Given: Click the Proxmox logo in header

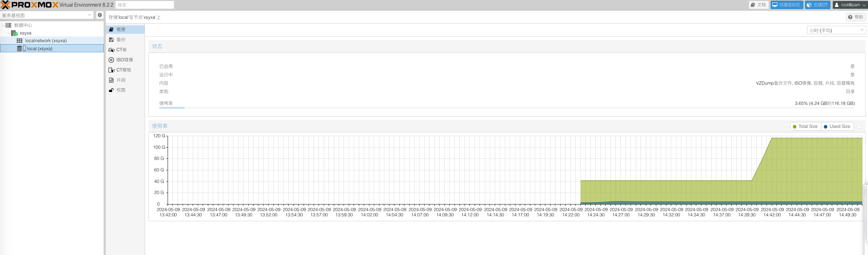Looking at the screenshot, I should pyautogui.click(x=30, y=5).
